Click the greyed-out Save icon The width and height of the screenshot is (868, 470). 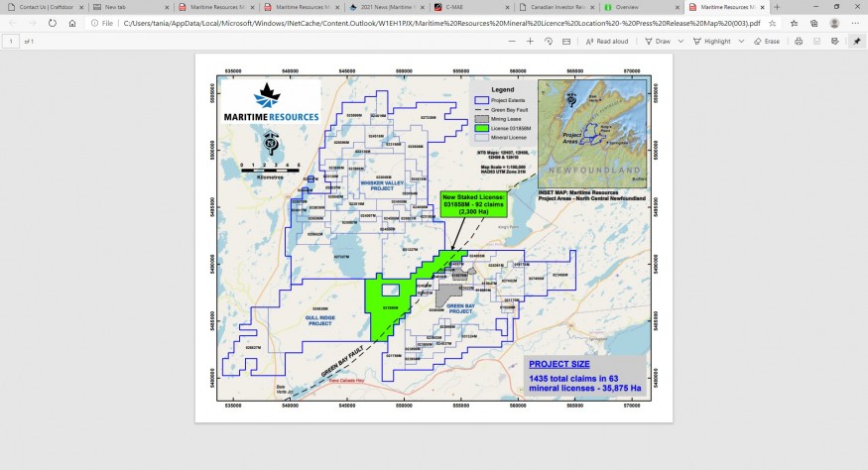click(816, 41)
